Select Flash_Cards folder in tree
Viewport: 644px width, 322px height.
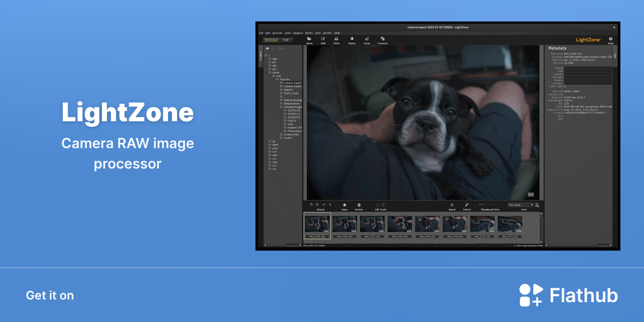pyautogui.click(x=291, y=93)
